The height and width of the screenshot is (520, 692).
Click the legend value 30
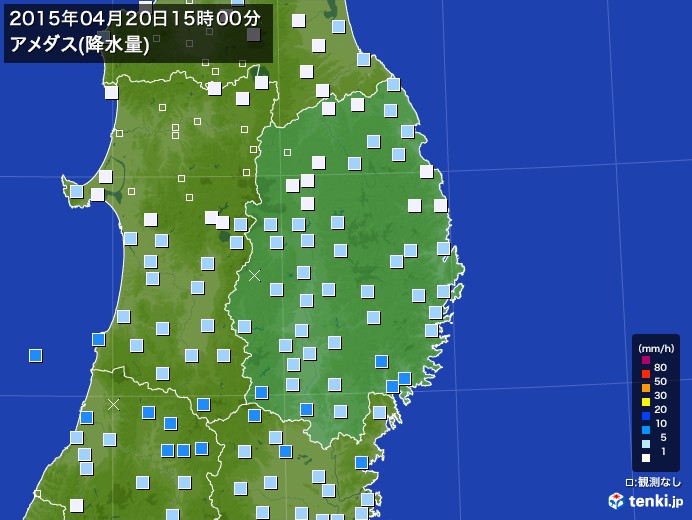coord(660,396)
